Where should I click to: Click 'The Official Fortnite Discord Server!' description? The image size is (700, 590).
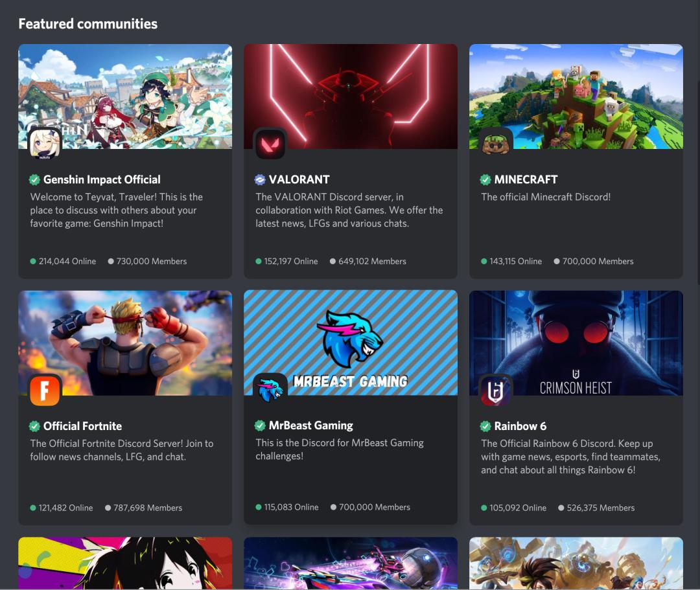121,450
